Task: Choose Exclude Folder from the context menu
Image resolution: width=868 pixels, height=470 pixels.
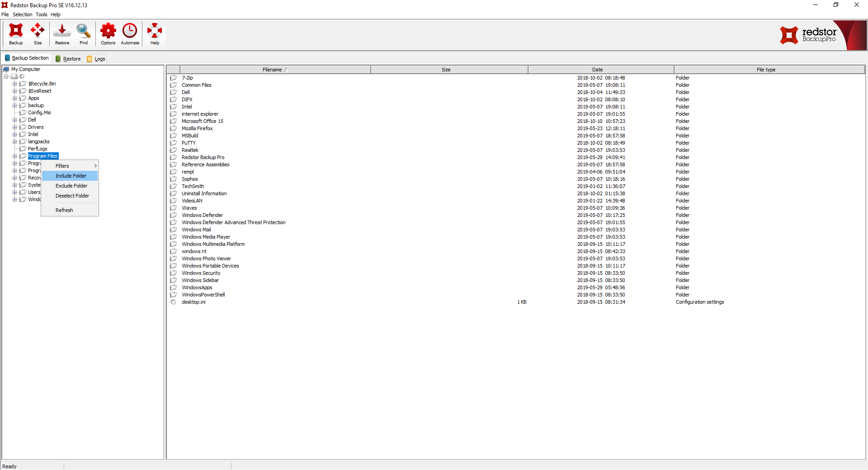Action: point(70,186)
